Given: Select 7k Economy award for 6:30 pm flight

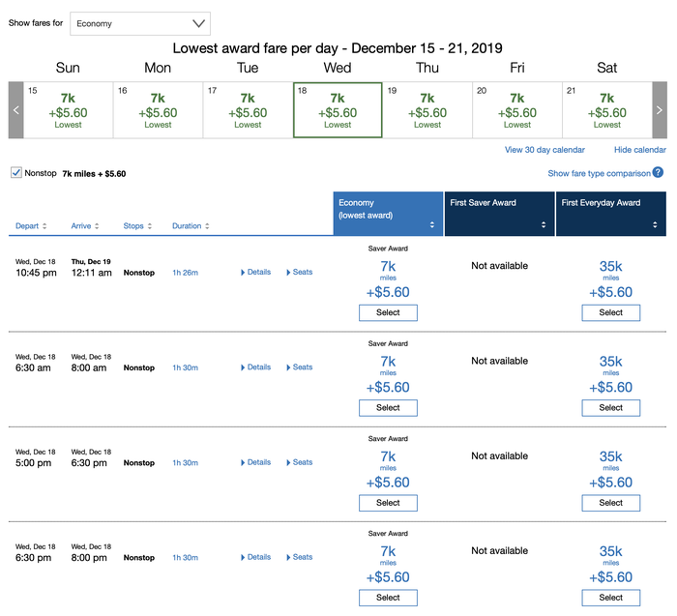Looking at the screenshot, I should [x=388, y=598].
